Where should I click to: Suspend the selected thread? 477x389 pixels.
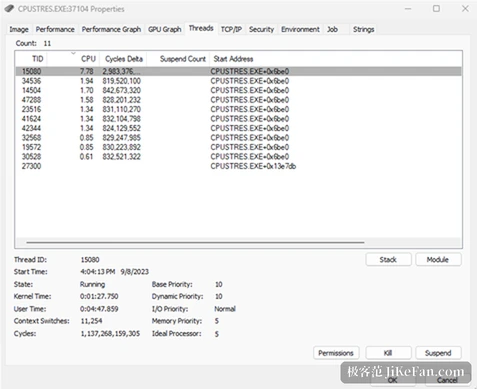pyautogui.click(x=438, y=353)
